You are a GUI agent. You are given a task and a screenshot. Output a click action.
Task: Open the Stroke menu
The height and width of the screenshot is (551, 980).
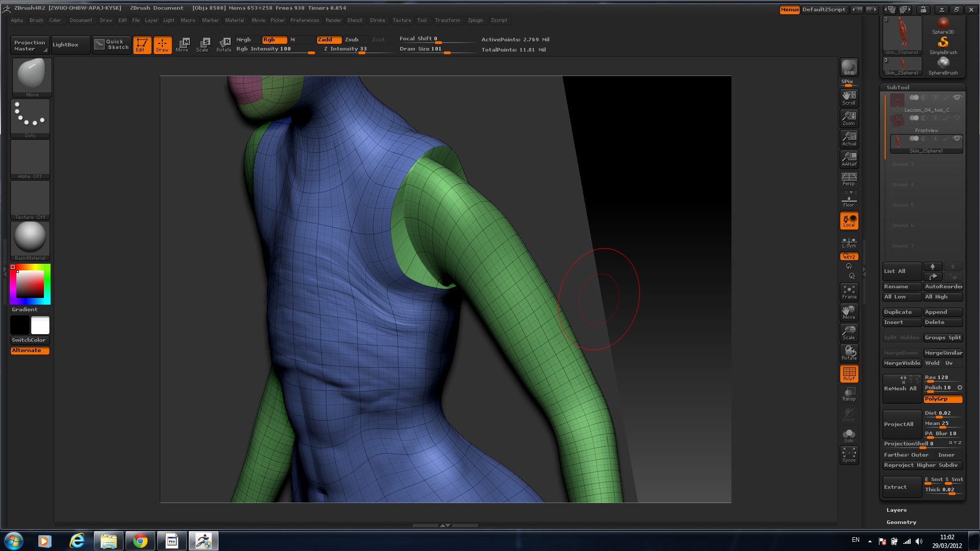tap(377, 20)
